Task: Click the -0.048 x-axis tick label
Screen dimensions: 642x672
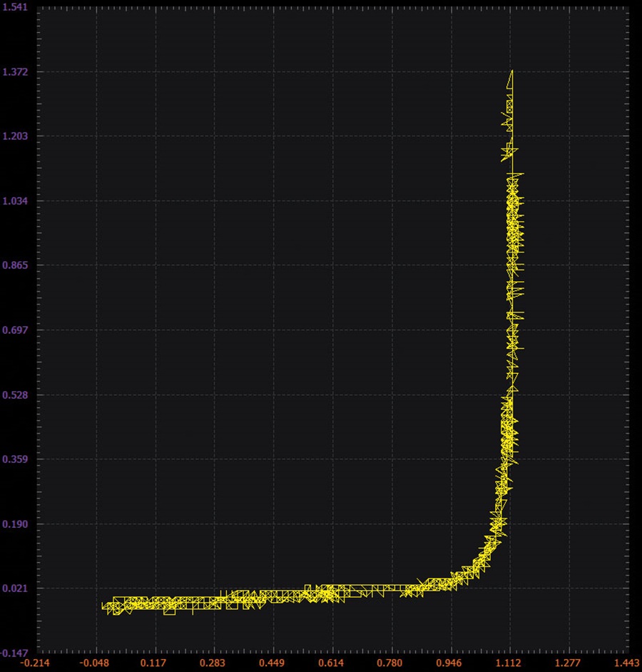Action: point(94,663)
